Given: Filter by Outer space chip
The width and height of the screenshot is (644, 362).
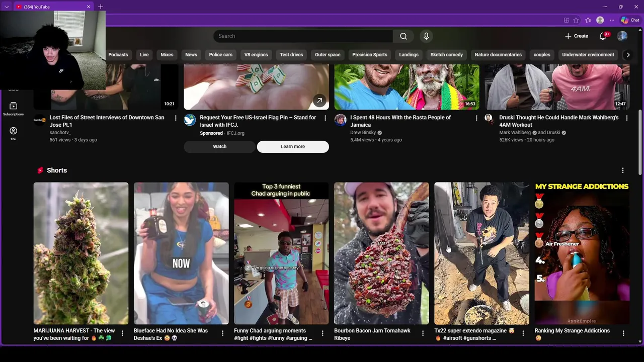Looking at the screenshot, I should point(328,55).
